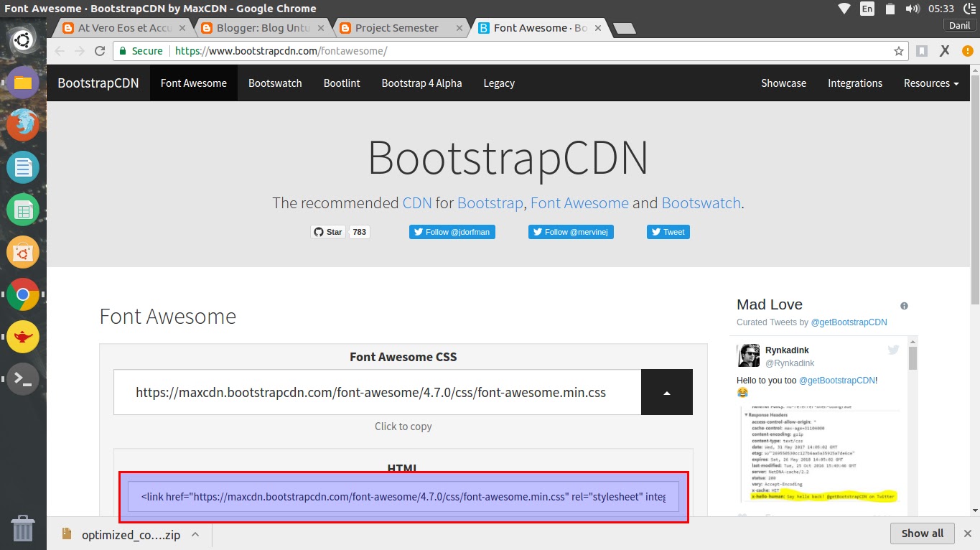Open Firefox from the dock
Image resolution: width=980 pixels, height=550 pixels.
click(x=22, y=125)
